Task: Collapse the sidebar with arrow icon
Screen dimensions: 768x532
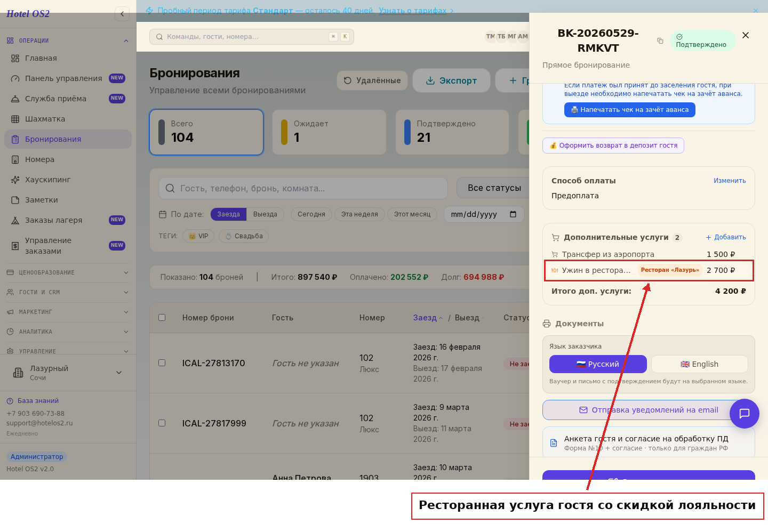Action: (x=122, y=14)
